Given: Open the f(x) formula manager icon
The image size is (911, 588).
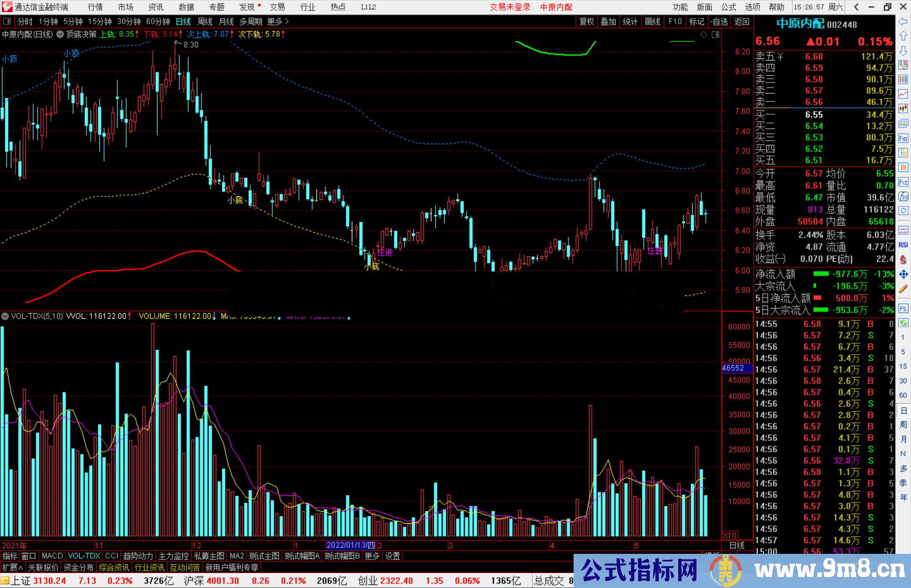Looking at the screenshot, I should [903, 196].
